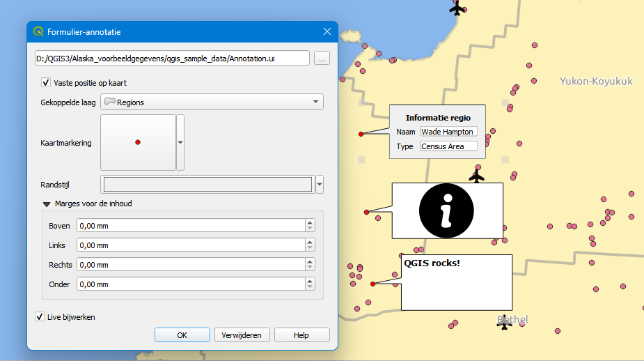Screen dimensions: 644x361
Task: Click the Naam field Wade Hampton
Action: [x=448, y=132]
